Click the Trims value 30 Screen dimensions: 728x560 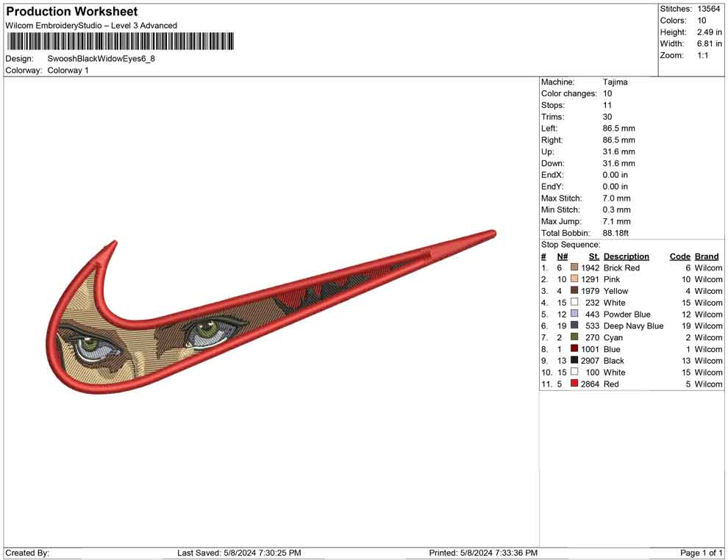click(x=607, y=117)
